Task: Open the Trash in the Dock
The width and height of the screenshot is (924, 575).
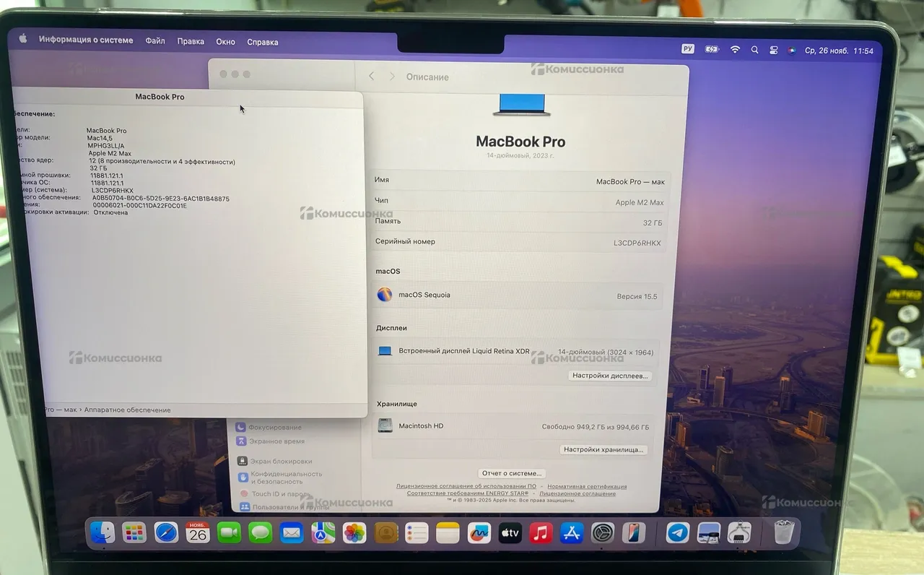Action: (784, 532)
